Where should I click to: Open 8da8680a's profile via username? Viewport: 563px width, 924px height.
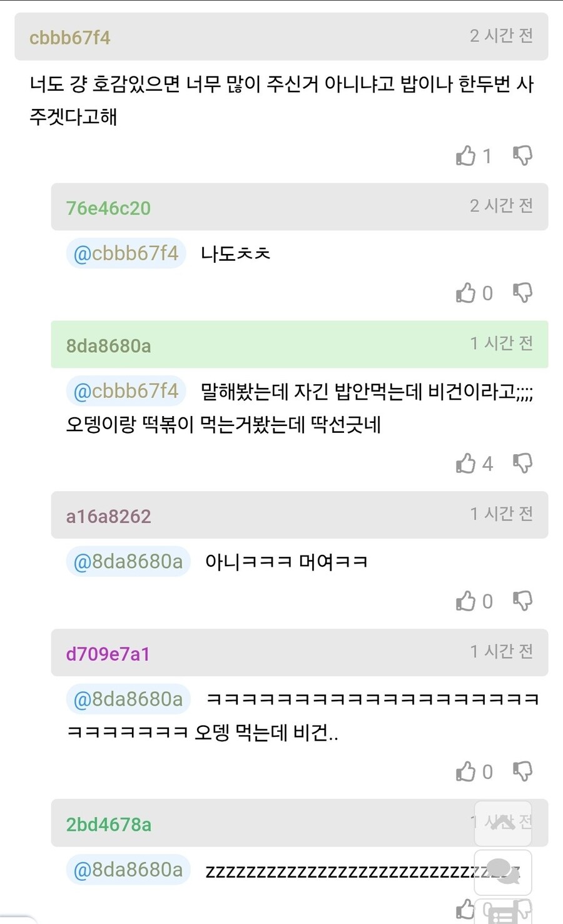pyautogui.click(x=108, y=345)
